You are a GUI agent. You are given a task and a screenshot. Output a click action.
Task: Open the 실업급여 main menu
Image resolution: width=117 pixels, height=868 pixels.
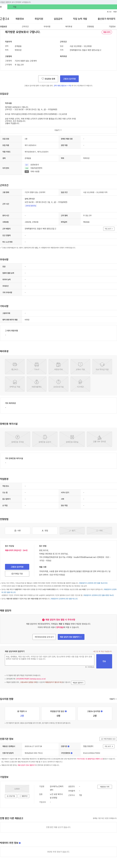click(x=58, y=19)
